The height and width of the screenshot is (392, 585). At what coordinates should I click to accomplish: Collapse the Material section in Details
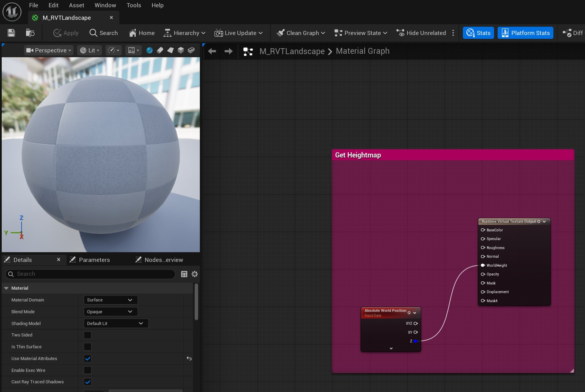[6, 288]
